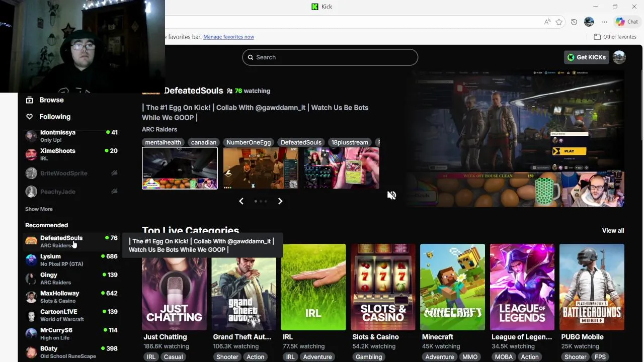Expand Show More followed channels
The image size is (644, 362).
(39, 209)
